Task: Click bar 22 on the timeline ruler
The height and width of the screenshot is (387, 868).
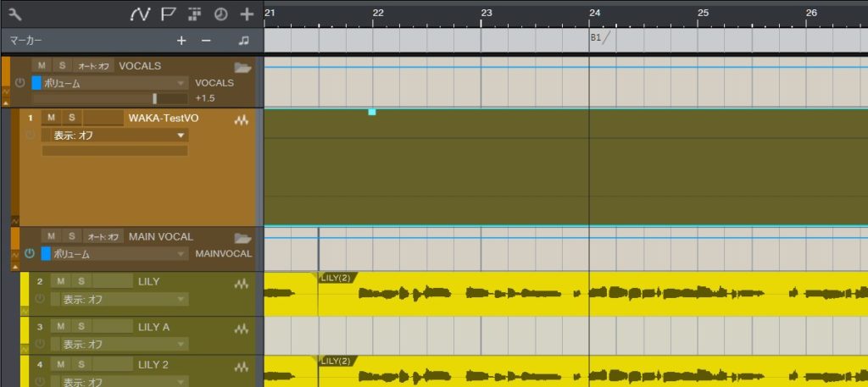Action: pyautogui.click(x=377, y=13)
